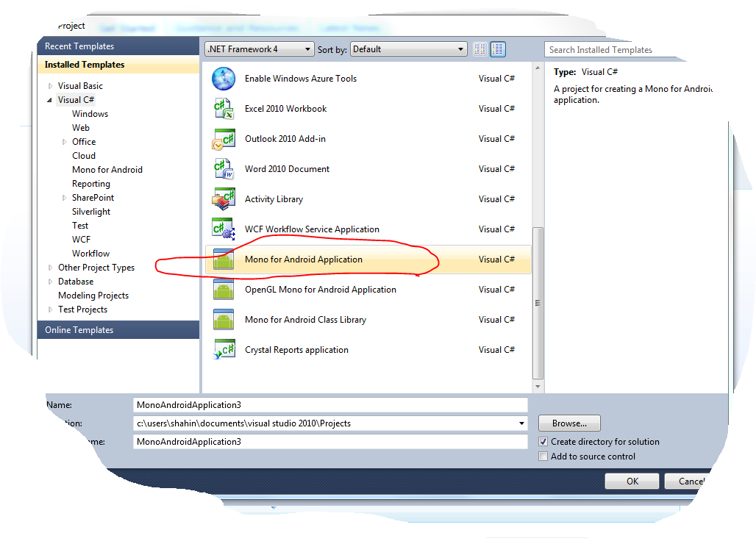This screenshot has width=756, height=544.
Task: Select Silverlight tree category
Action: (x=91, y=212)
